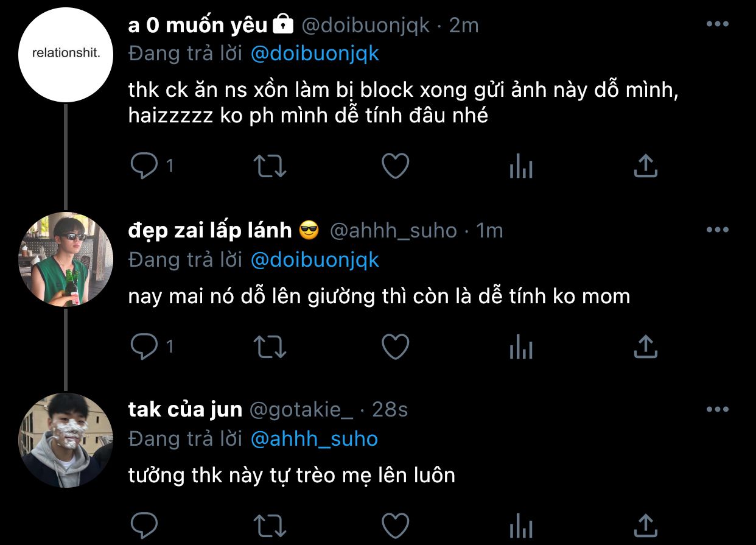Open more options for @gotakie_'s tweet
Screen dimensions: 756x545
[717, 410]
